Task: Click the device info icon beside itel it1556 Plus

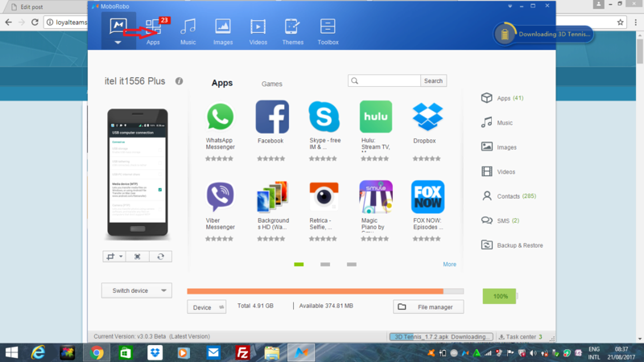Action: [x=179, y=81]
